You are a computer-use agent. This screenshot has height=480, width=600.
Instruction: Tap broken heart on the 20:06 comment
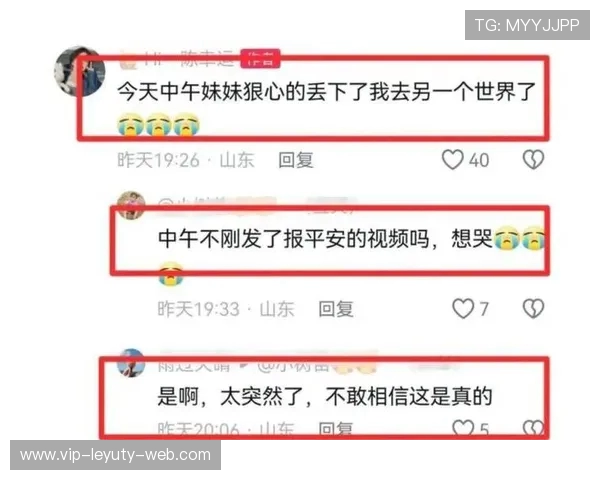pos(533,428)
